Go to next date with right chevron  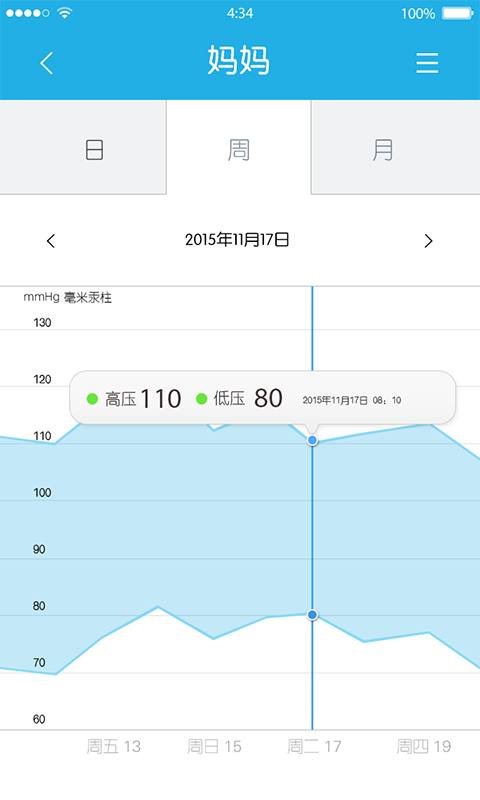coord(428,241)
